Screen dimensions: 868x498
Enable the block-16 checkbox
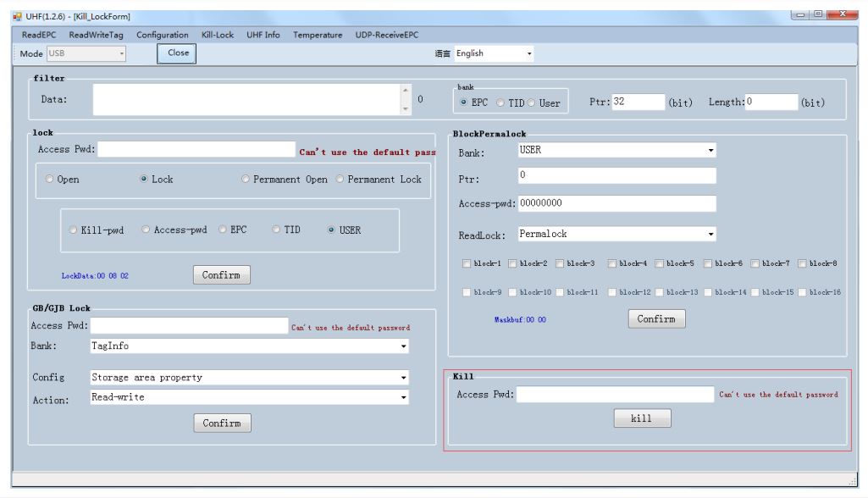(x=803, y=292)
